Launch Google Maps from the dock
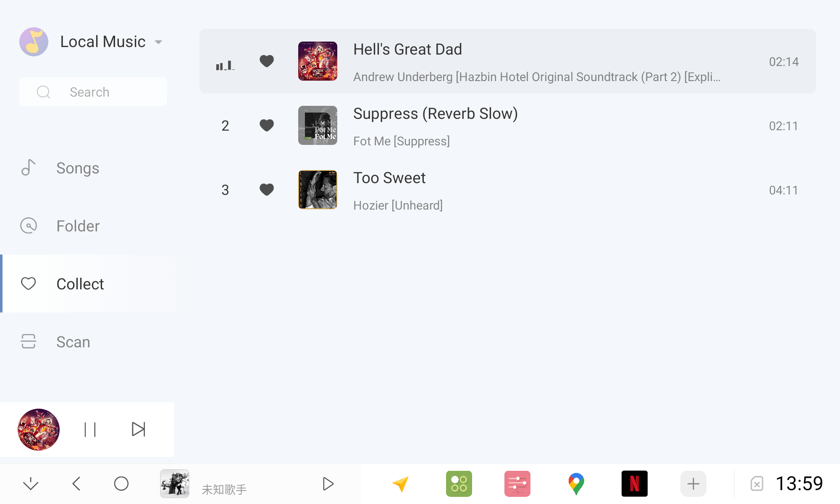Screen dimensions: 840x504 (576, 484)
